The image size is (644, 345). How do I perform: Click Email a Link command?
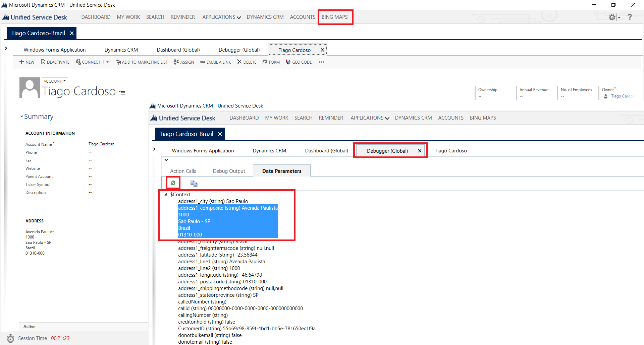pyautogui.click(x=216, y=62)
